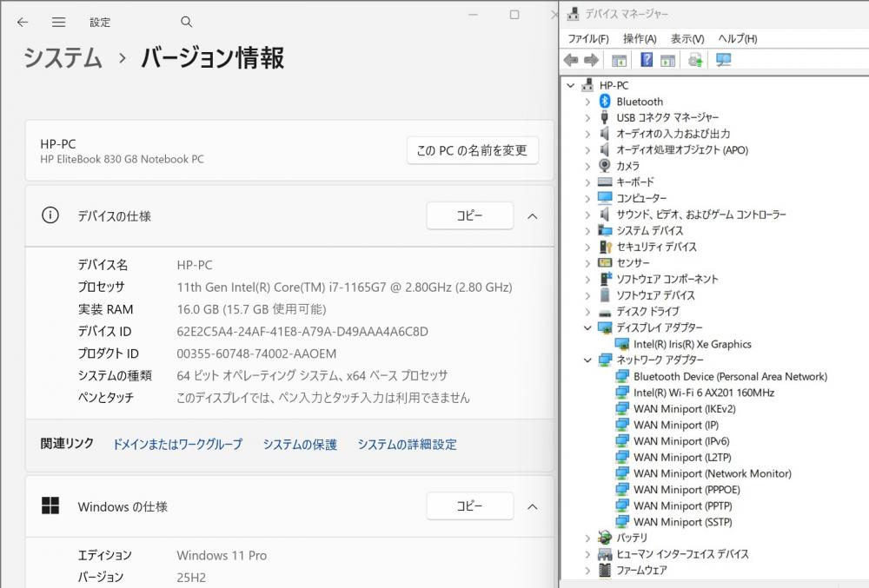Viewport: 869px width, 588px height.
Task: Click the キーボード keyboard icon
Action: click(605, 182)
